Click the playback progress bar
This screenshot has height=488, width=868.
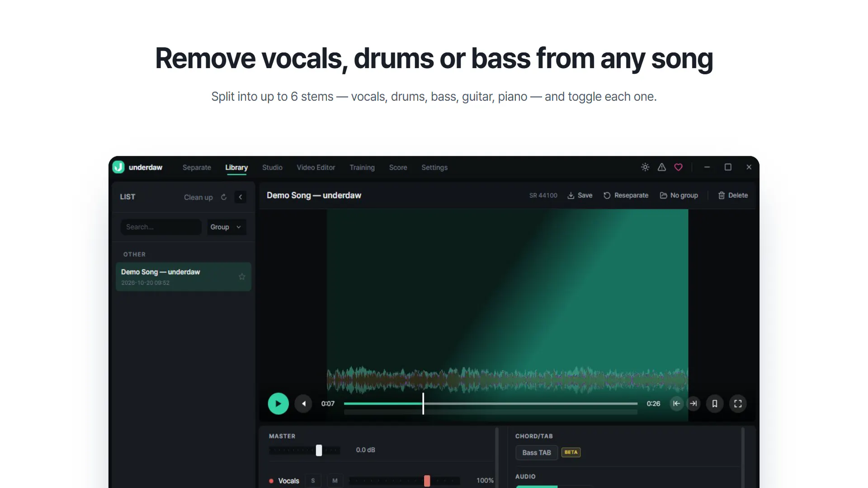point(491,404)
